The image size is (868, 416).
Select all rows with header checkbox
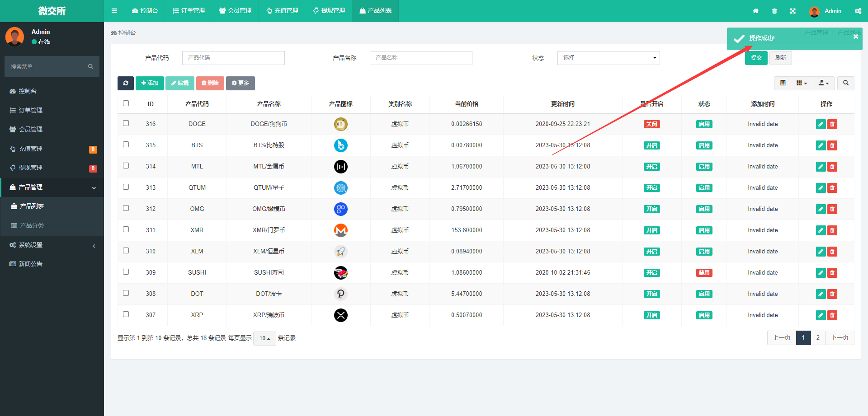coord(126,103)
